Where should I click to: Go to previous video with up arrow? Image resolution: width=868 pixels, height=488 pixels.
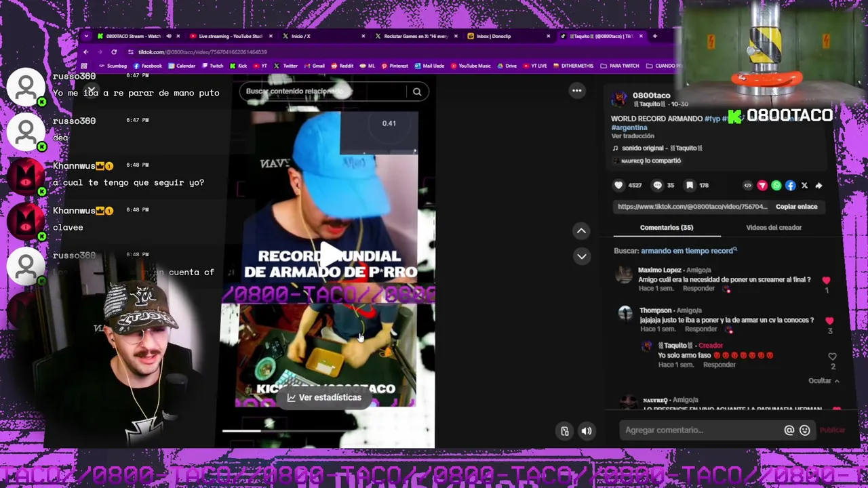pos(581,231)
